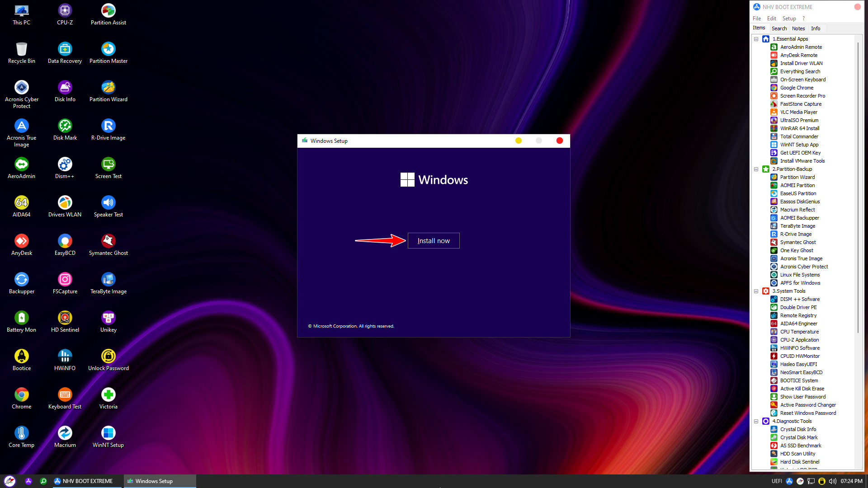Collapse the 4.Diagnostic Tools tree group
The width and height of the screenshot is (868, 488).
756,421
